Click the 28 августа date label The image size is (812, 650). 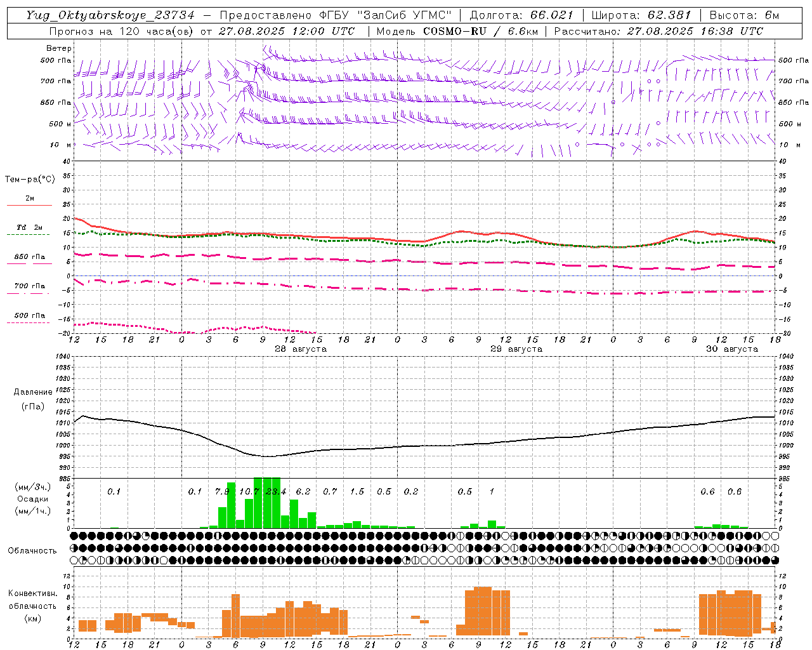click(301, 349)
